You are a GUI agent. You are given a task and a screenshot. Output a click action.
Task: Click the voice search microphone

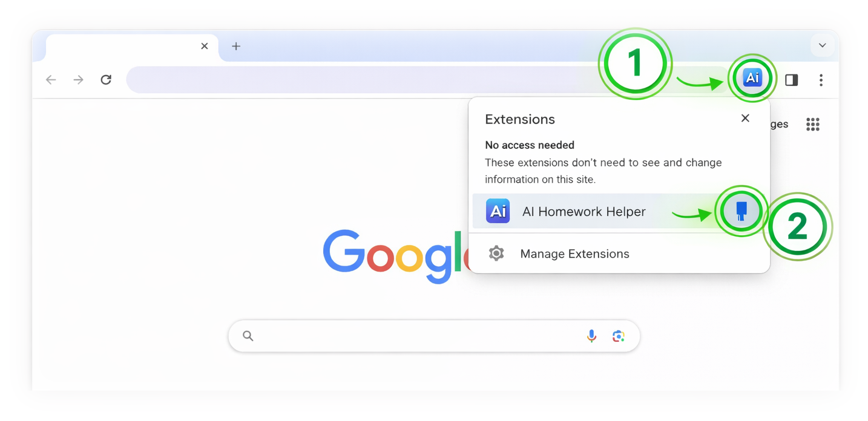click(x=591, y=336)
